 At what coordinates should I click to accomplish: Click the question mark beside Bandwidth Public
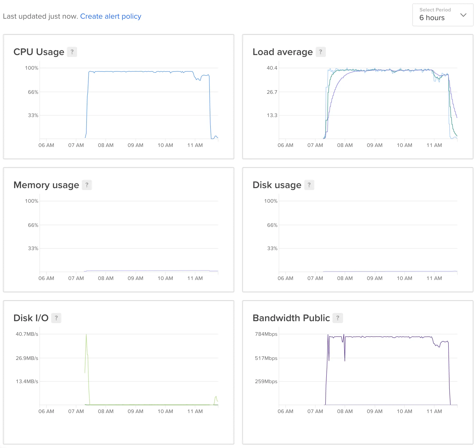338,318
